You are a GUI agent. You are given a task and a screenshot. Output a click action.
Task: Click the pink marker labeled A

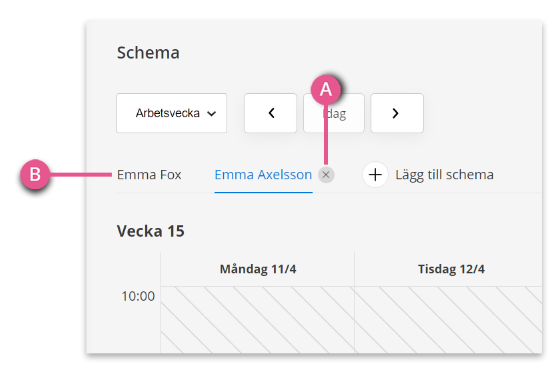326,90
